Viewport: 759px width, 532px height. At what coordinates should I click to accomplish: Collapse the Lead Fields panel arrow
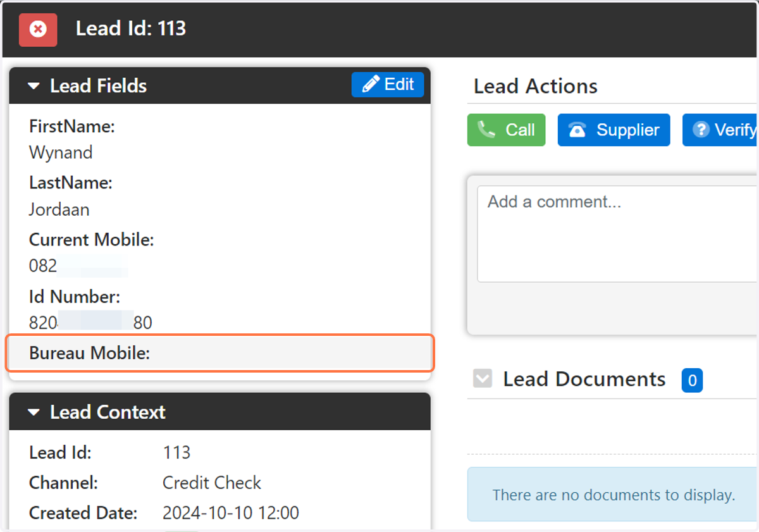coord(34,86)
